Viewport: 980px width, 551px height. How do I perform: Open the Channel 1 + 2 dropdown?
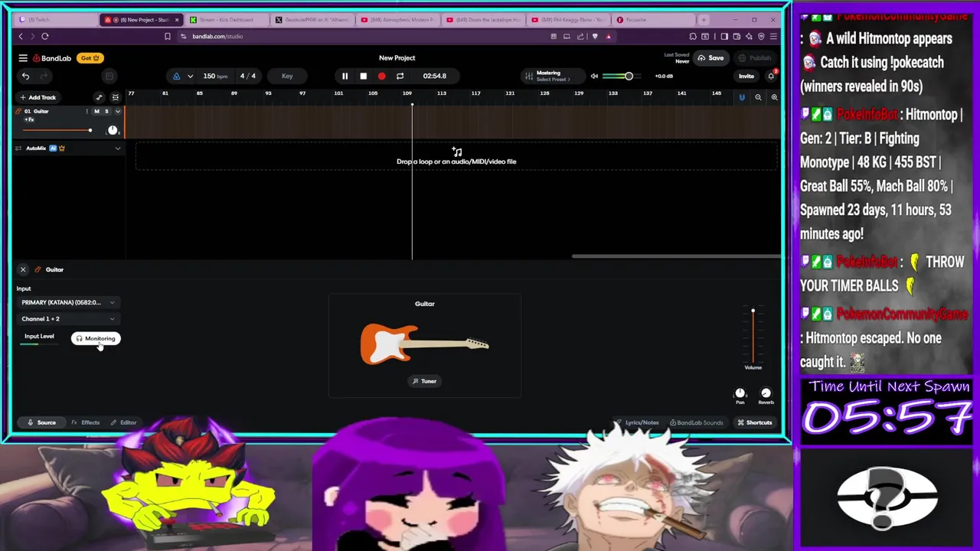click(x=68, y=318)
